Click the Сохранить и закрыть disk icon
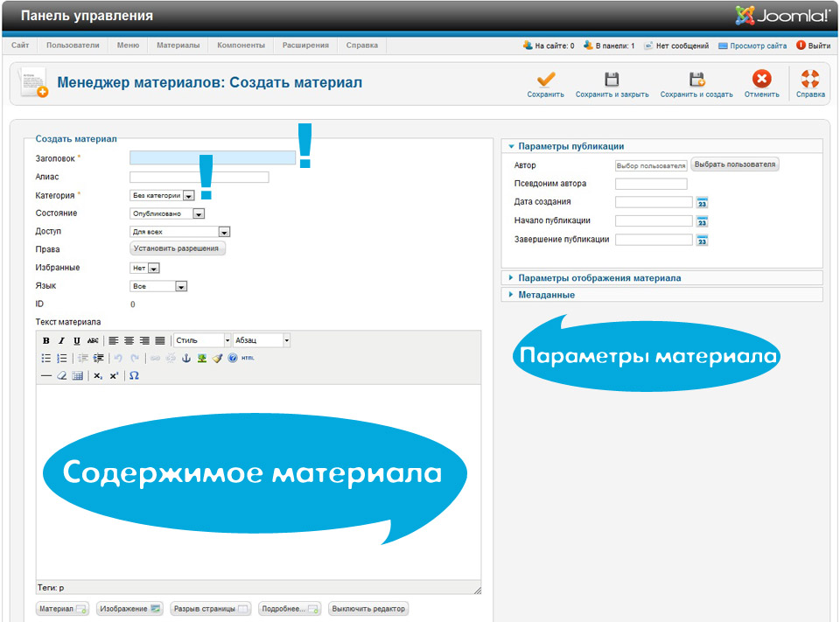840x622 pixels. 612,80
